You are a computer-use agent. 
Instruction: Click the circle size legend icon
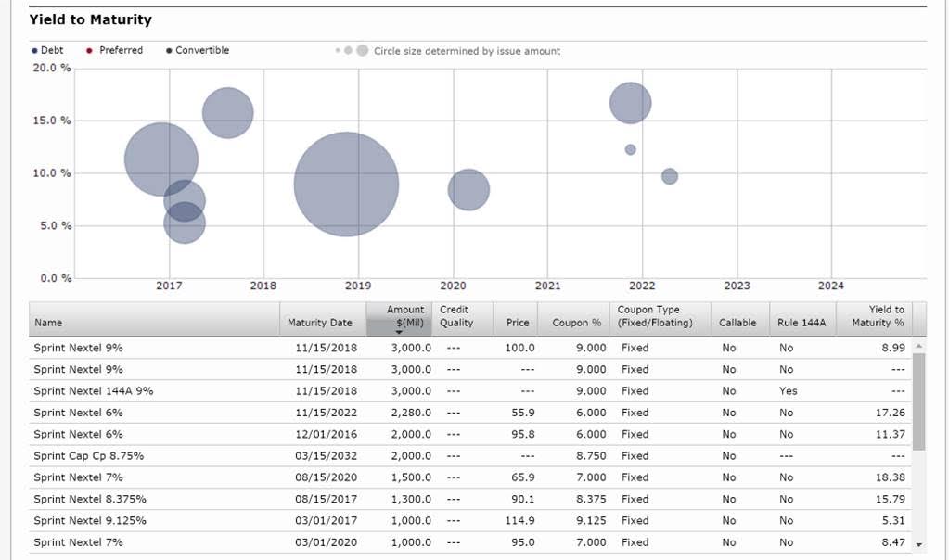coord(352,51)
